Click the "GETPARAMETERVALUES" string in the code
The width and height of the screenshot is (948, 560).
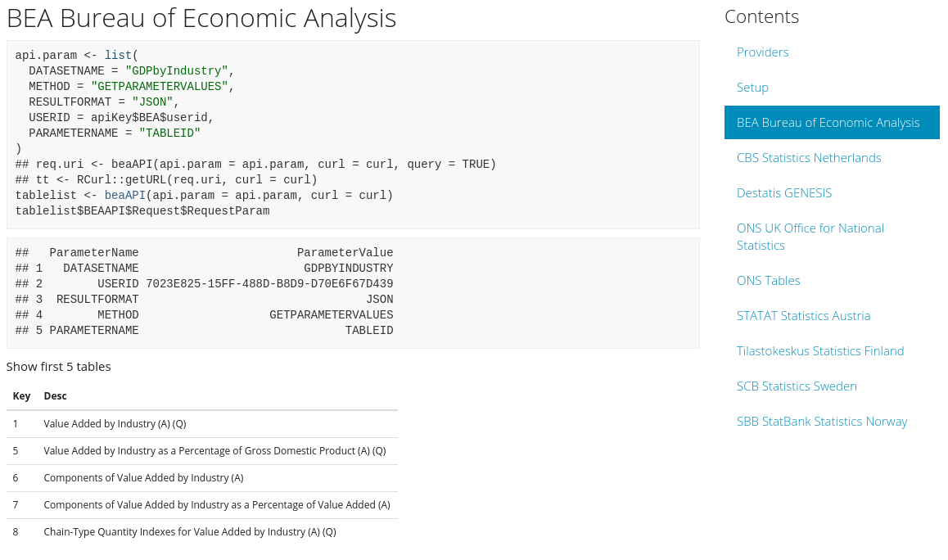(160, 87)
